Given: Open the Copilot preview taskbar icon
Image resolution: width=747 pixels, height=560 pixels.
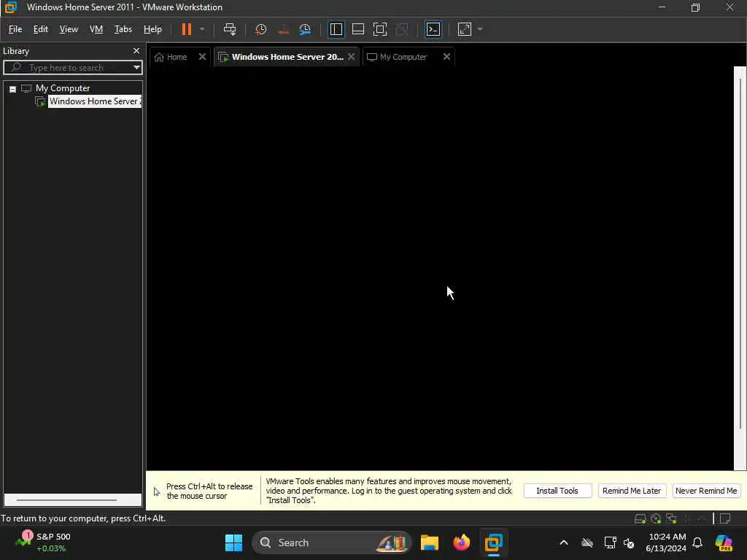Looking at the screenshot, I should point(724,542).
